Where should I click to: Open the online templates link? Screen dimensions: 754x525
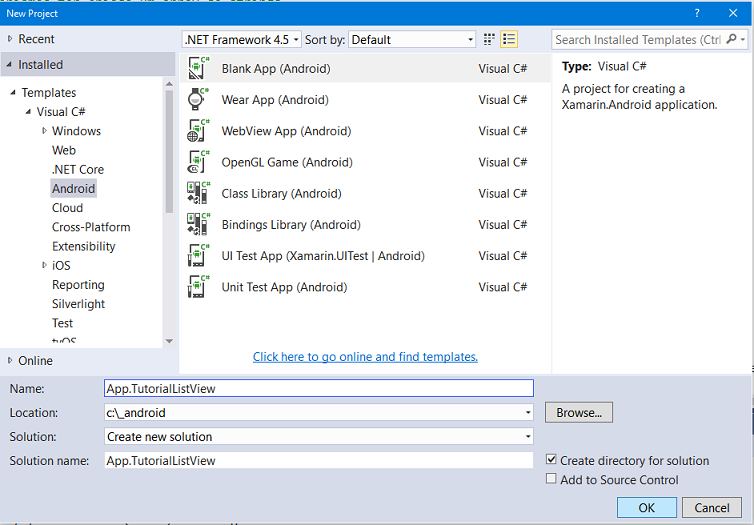(x=365, y=357)
